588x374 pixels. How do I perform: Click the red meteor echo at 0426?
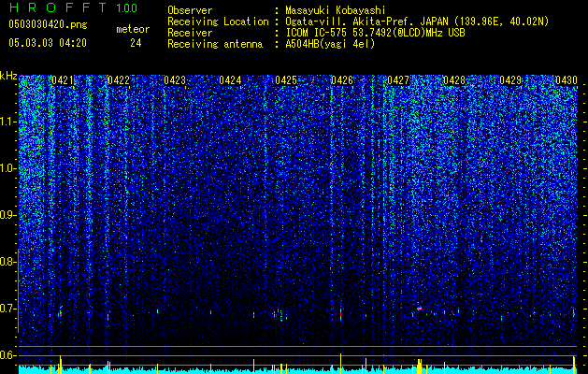(x=341, y=314)
